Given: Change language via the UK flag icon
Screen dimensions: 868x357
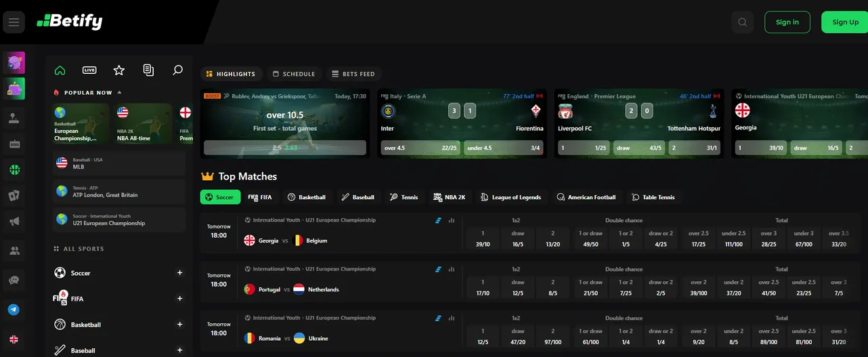Looking at the screenshot, I should [14, 339].
